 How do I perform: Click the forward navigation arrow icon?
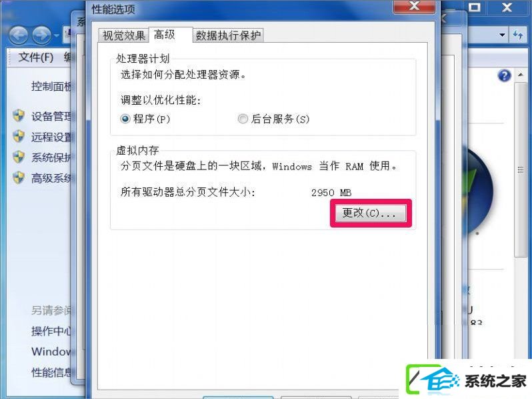[41, 35]
